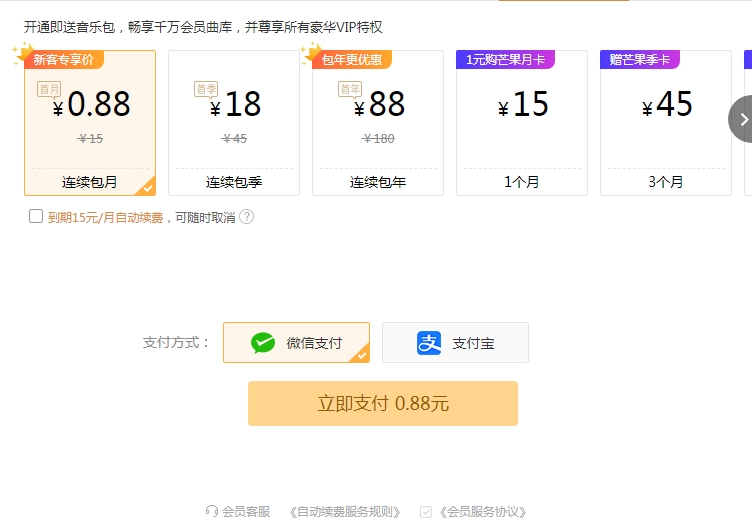Click the 赠芒果季卡 badge
Screen dimensions: 752x521
tap(640, 59)
